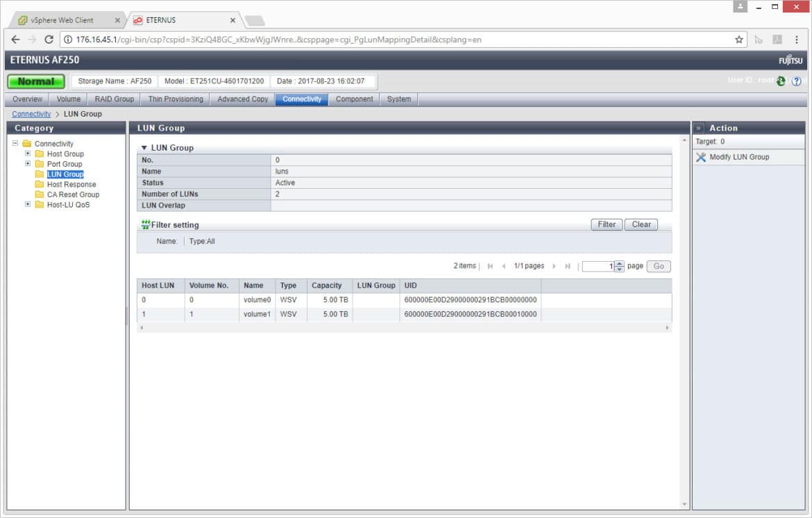Click the Host Response folder icon
The width and height of the screenshot is (812, 518).
click(x=40, y=184)
